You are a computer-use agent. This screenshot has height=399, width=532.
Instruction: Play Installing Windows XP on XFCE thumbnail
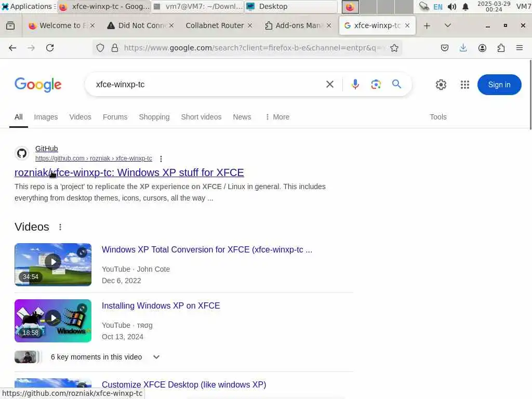pos(53,321)
